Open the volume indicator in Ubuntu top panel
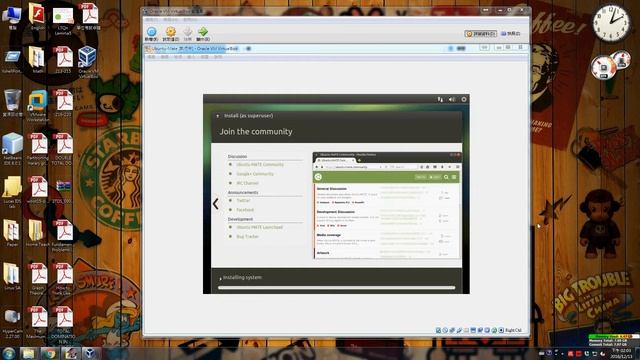This screenshot has width=640, height=360. coord(452,99)
